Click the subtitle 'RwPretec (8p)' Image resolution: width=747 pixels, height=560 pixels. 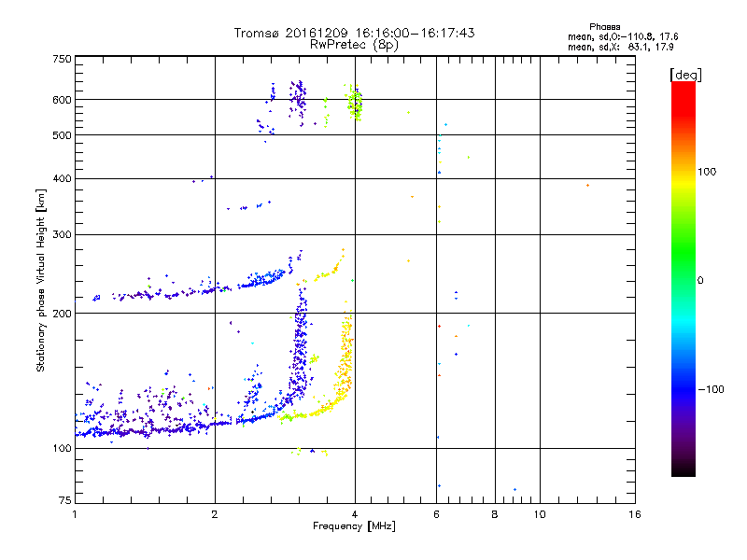(354, 45)
